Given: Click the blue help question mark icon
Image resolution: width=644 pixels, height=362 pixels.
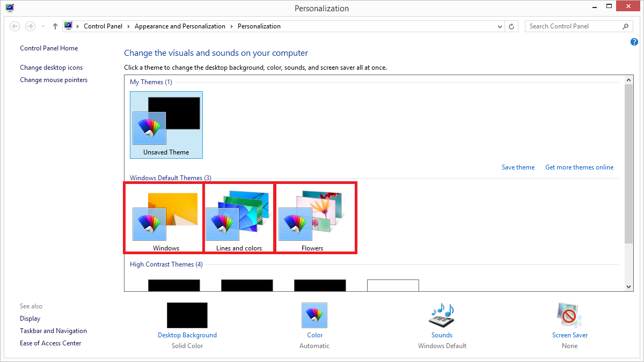Looking at the screenshot, I should (634, 42).
